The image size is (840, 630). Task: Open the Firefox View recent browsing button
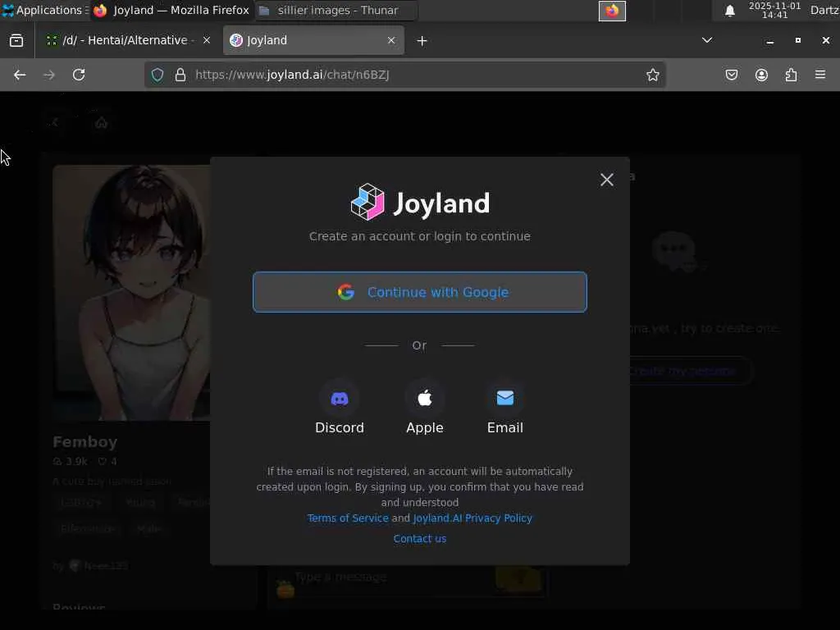(x=16, y=41)
